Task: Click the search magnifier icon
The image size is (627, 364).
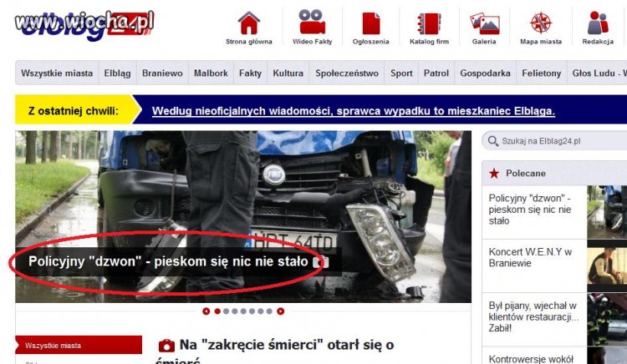Action: click(493, 141)
